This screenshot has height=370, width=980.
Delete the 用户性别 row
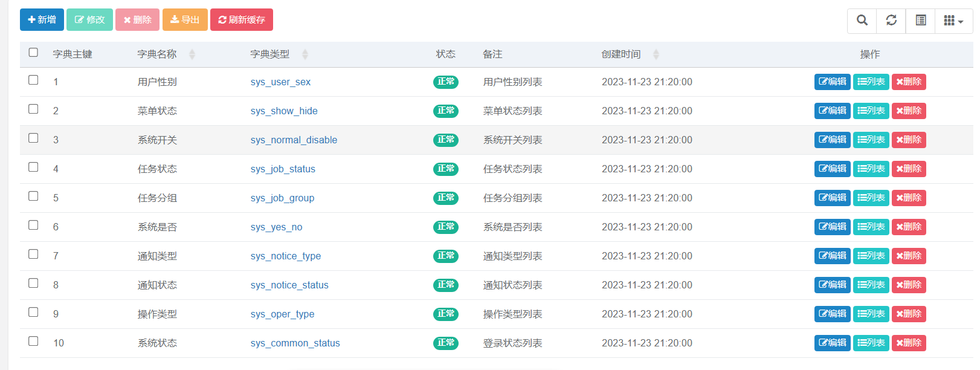pyautogui.click(x=909, y=82)
